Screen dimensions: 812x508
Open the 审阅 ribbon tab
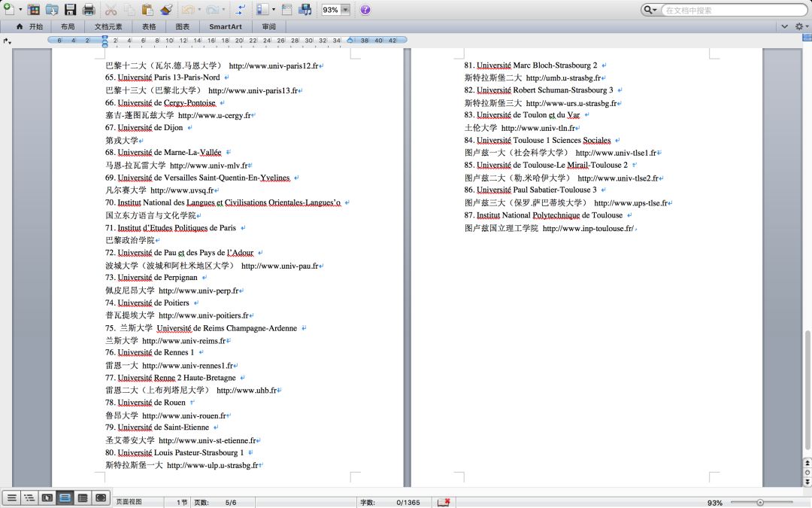click(268, 26)
